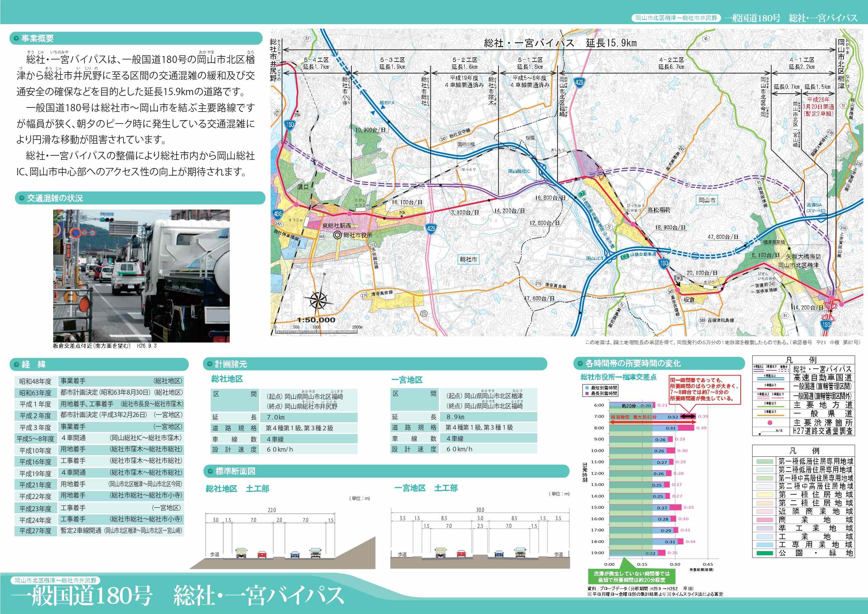
Task: Click the bullet icon of 計画諸元 header
Action: [209, 364]
